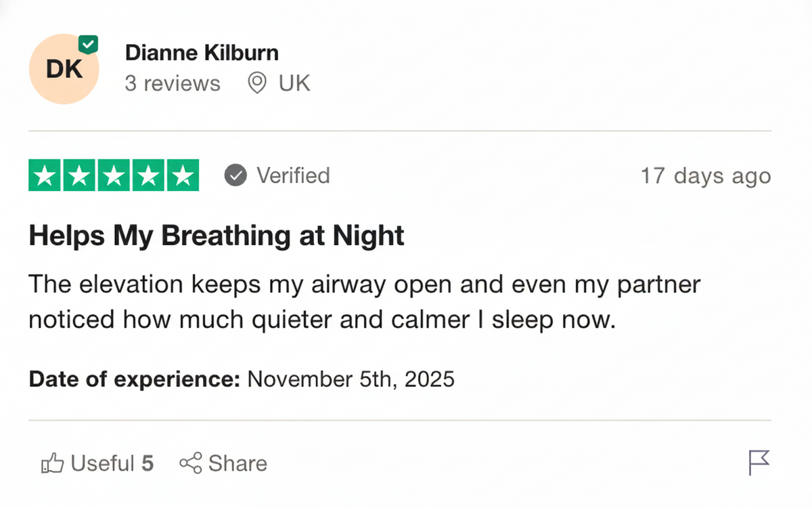
Task: Click the UK location text
Action: tap(294, 83)
